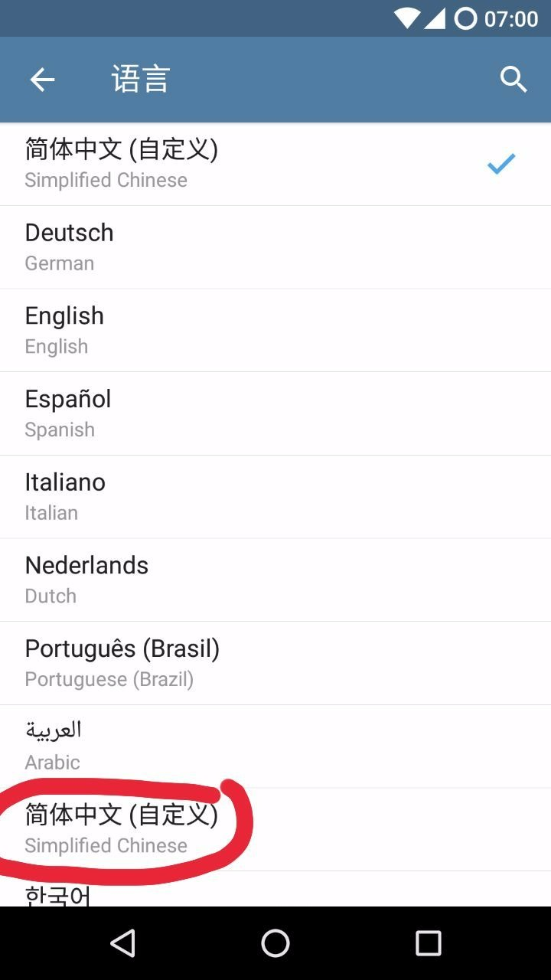Select English as the language

(x=275, y=331)
